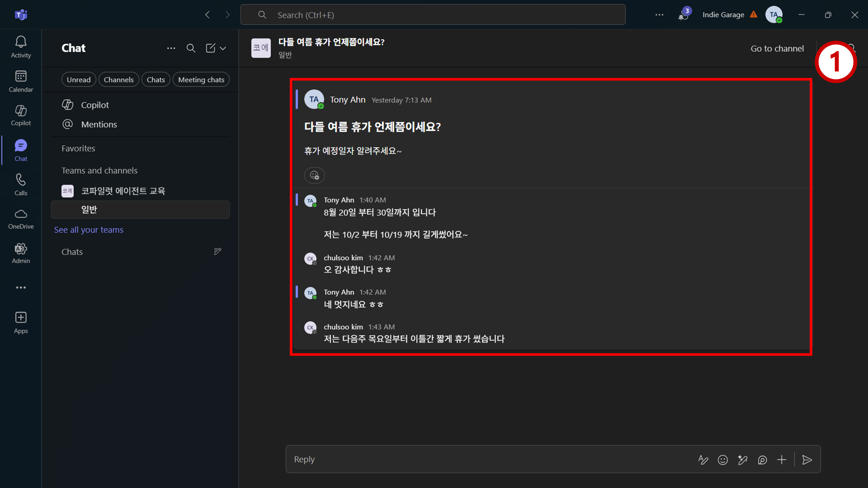Select the 일반 channel item
The height and width of the screenshot is (488, 868).
[x=140, y=210]
